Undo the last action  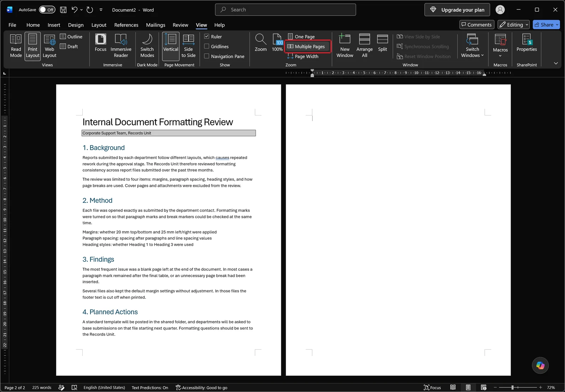74,10
